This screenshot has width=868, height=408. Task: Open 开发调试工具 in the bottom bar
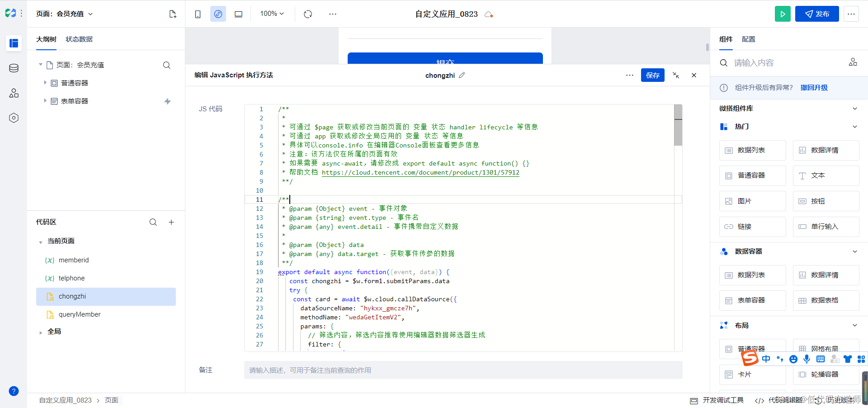point(717,400)
